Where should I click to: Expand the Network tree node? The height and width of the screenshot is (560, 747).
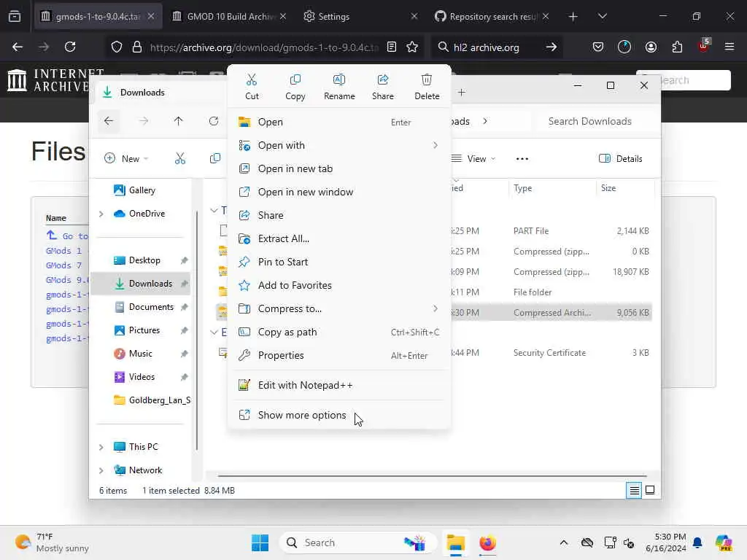pyautogui.click(x=101, y=470)
